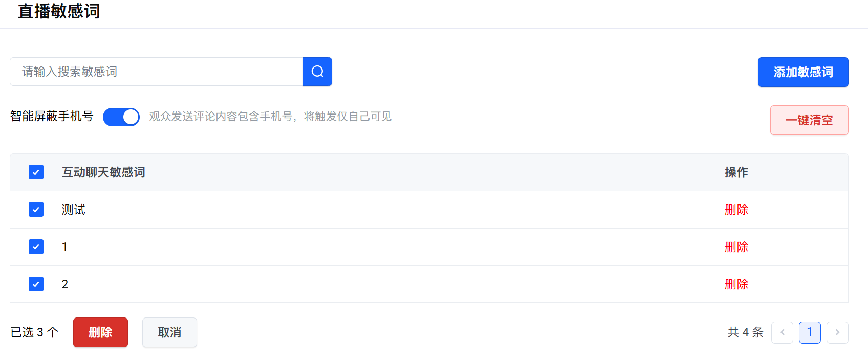Go to previous page arrow
Viewport: 868px width, 364px height.
coord(782,332)
